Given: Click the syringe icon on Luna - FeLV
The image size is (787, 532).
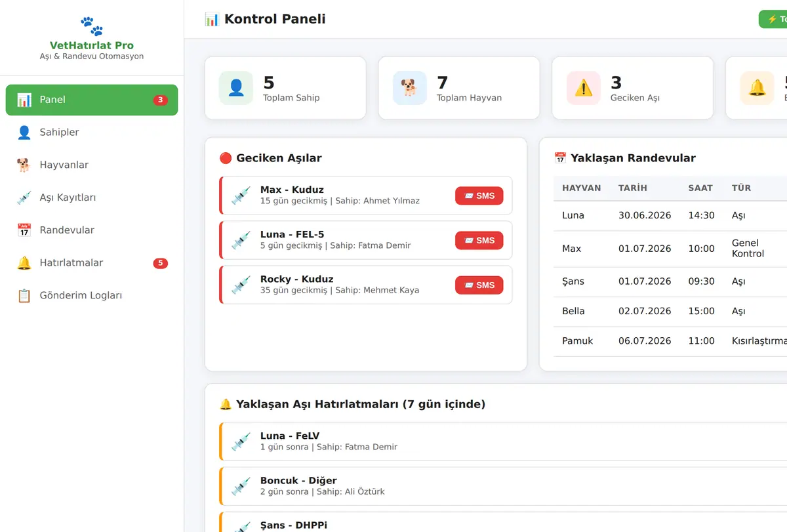Looking at the screenshot, I should point(241,441).
